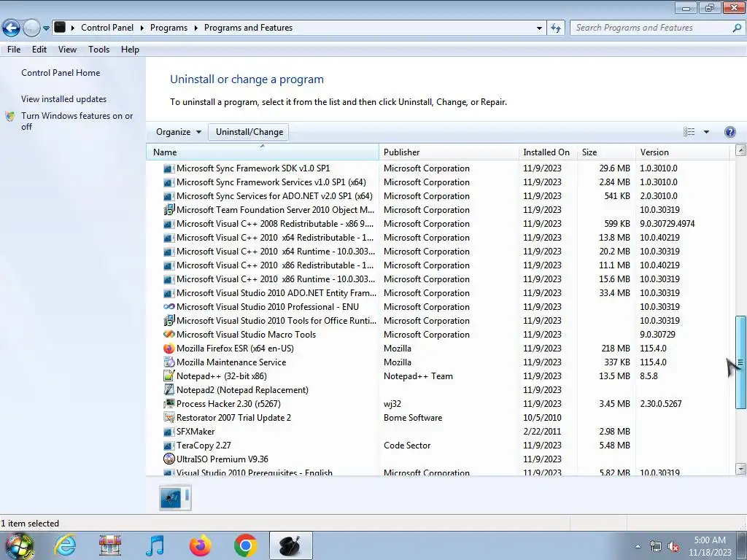Image resolution: width=747 pixels, height=560 pixels.
Task: Click the Programs breadcrumb
Action: [169, 28]
